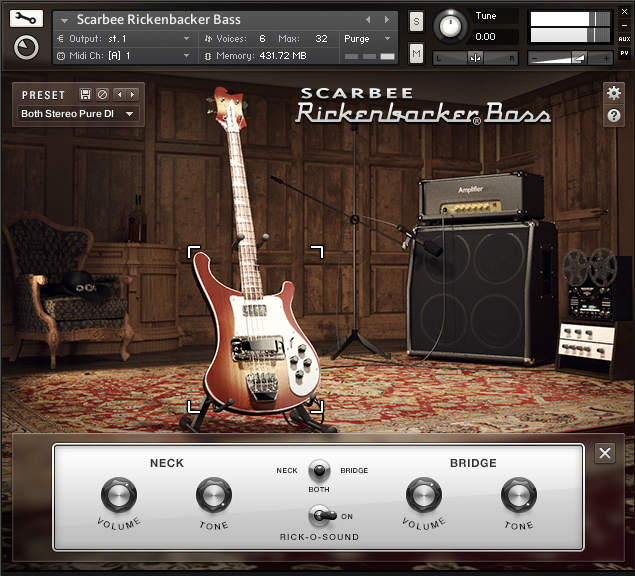This screenshot has height=576, width=635.
Task: Select previous preset arrow
Action: click(x=120, y=94)
